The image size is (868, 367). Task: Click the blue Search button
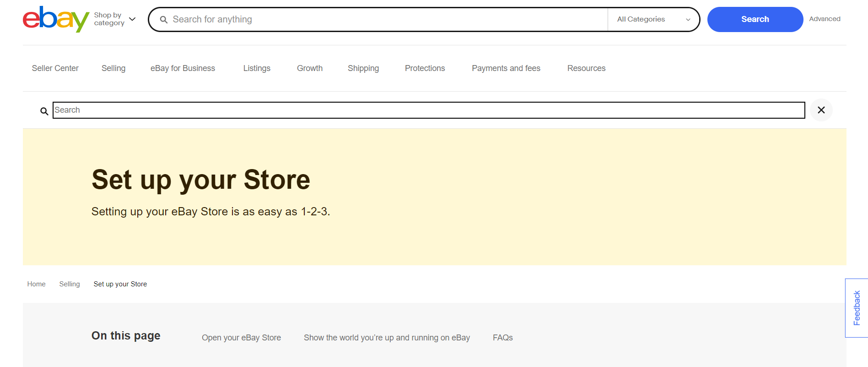coord(755,19)
